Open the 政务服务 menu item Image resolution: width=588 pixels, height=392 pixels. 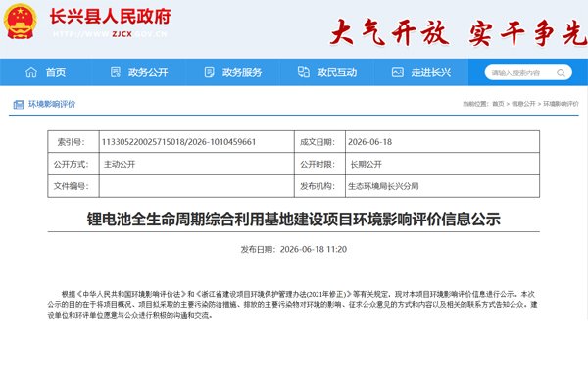242,72
